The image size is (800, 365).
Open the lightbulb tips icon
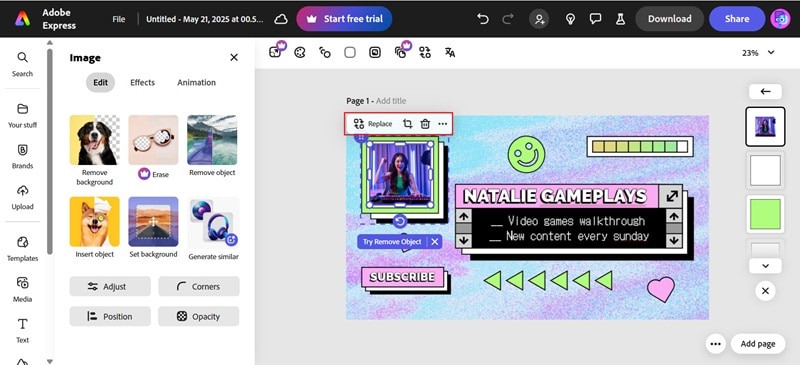(570, 19)
